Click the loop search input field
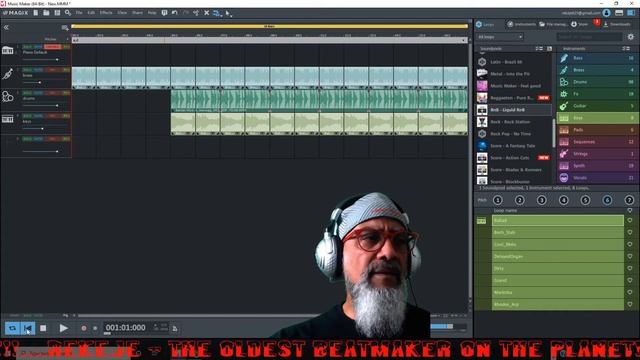 pos(589,37)
